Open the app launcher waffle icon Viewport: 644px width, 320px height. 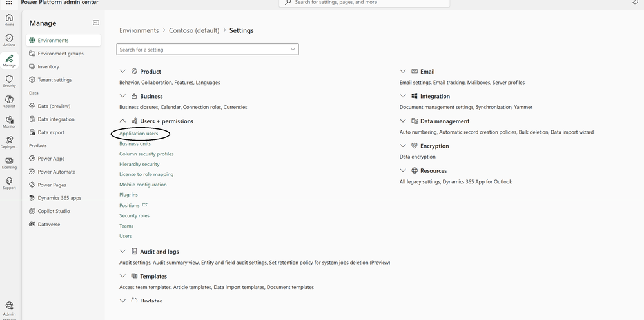(x=9, y=3)
